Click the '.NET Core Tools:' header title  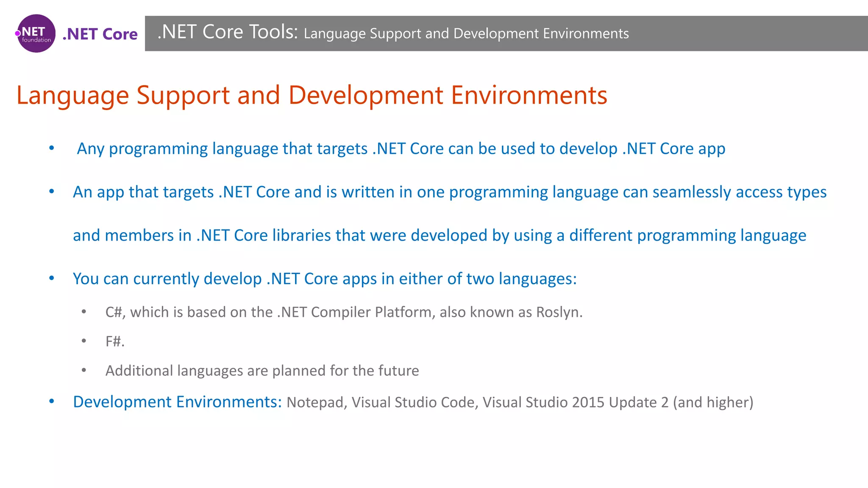tap(228, 32)
